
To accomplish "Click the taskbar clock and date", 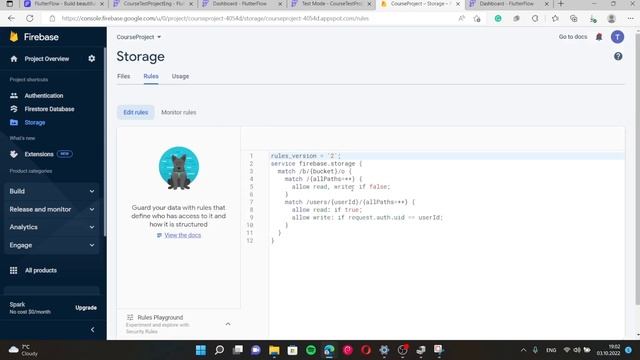I will coord(608,350).
